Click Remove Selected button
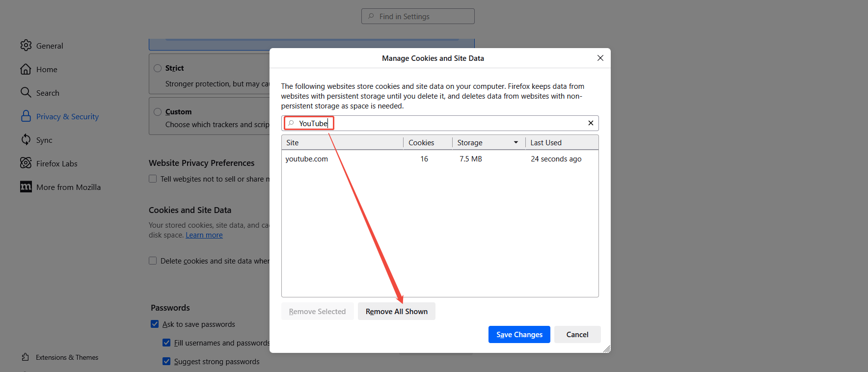 point(318,311)
